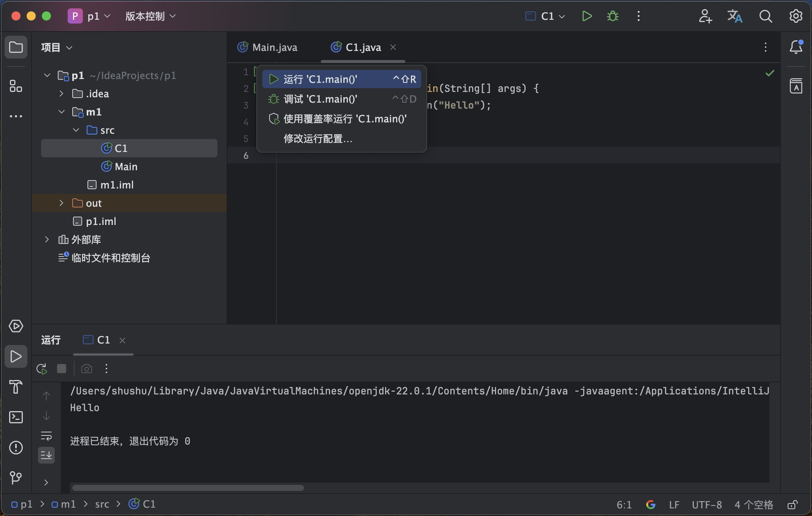The image size is (812, 516).
Task: Select m1.iml file in project tree
Action: pos(111,185)
